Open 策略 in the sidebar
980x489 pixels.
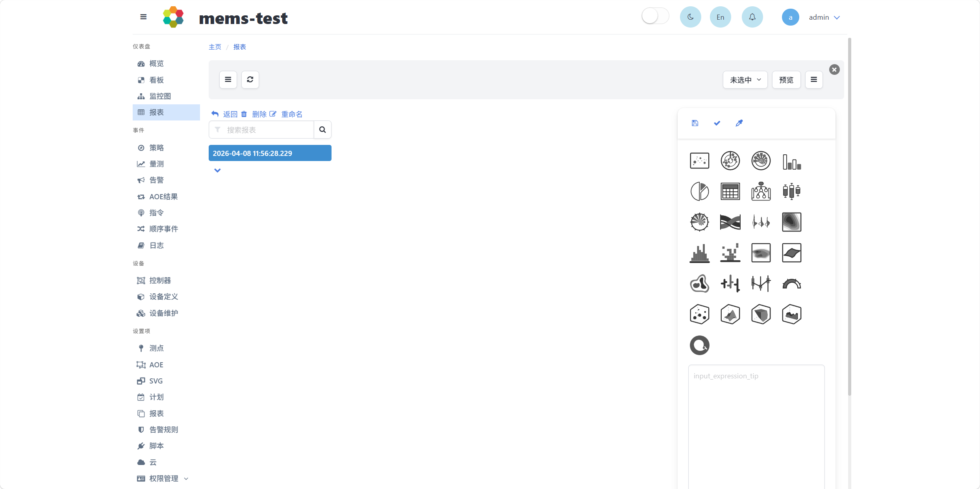tap(166, 148)
